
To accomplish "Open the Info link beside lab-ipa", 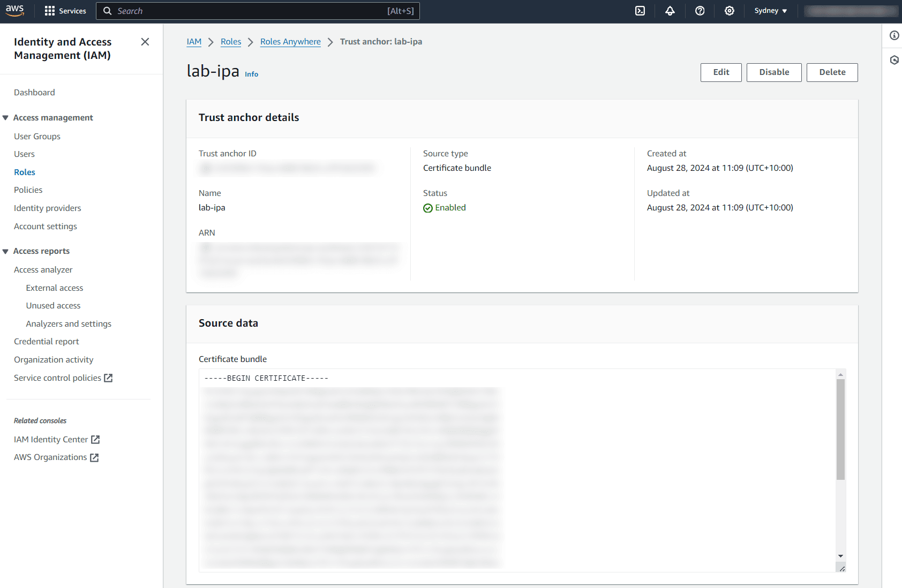I will point(252,74).
